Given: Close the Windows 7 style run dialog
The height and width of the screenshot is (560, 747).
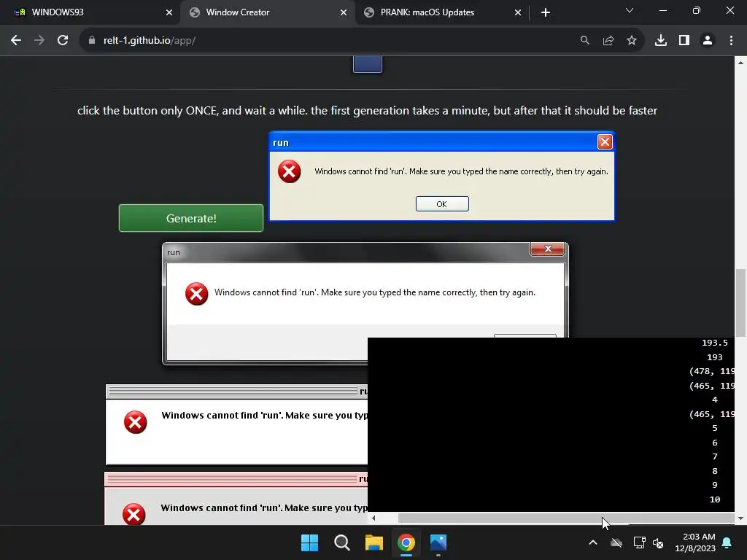Looking at the screenshot, I should (547, 249).
